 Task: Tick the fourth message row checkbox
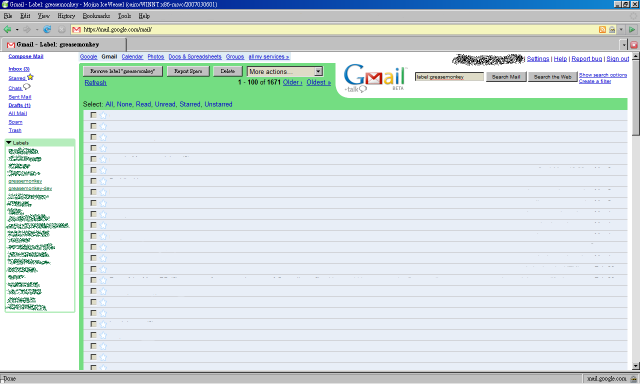pyautogui.click(x=93, y=148)
